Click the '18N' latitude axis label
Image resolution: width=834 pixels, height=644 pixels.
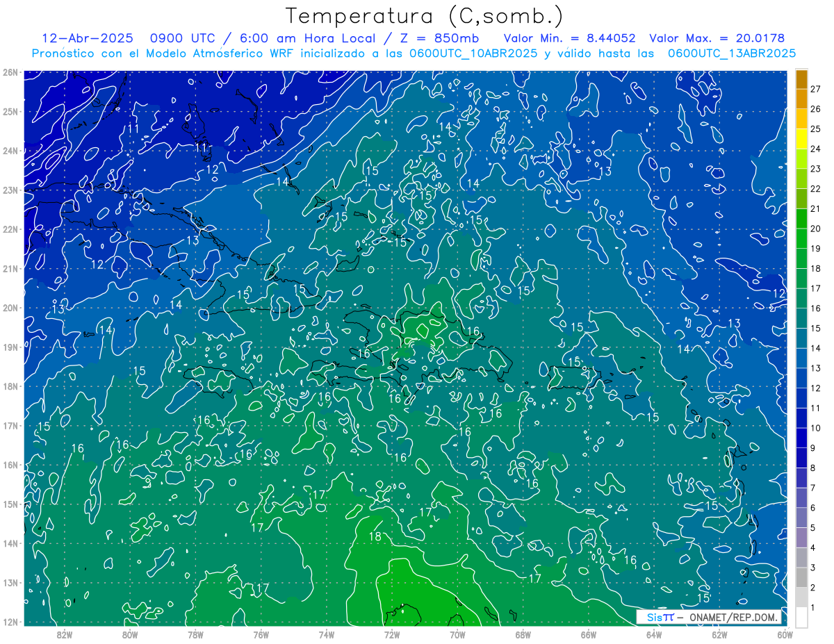click(x=10, y=386)
